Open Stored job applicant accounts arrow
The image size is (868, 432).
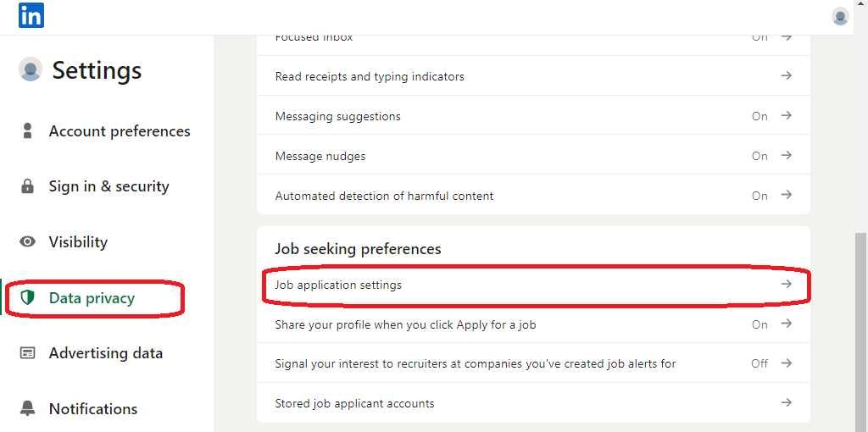[x=786, y=402]
